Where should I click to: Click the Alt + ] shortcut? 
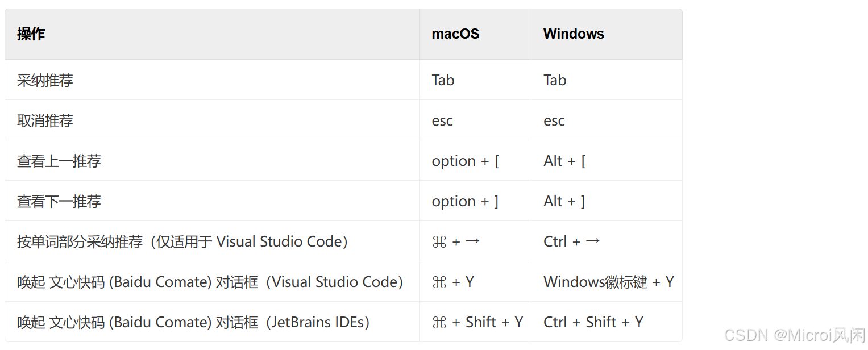[564, 201]
